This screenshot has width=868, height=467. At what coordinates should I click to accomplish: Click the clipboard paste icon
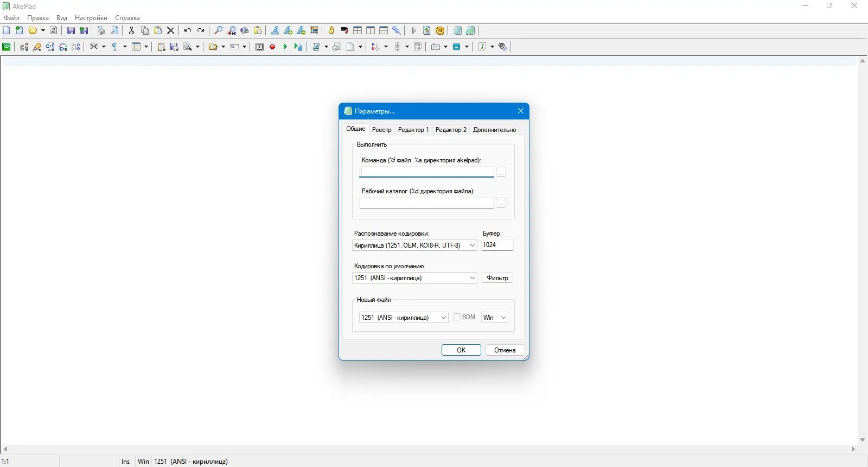pyautogui.click(x=158, y=31)
